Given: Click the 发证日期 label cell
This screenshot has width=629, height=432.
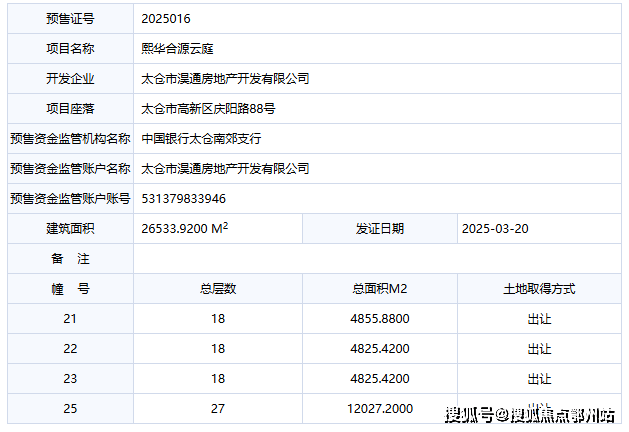Looking at the screenshot, I should 379,229.
